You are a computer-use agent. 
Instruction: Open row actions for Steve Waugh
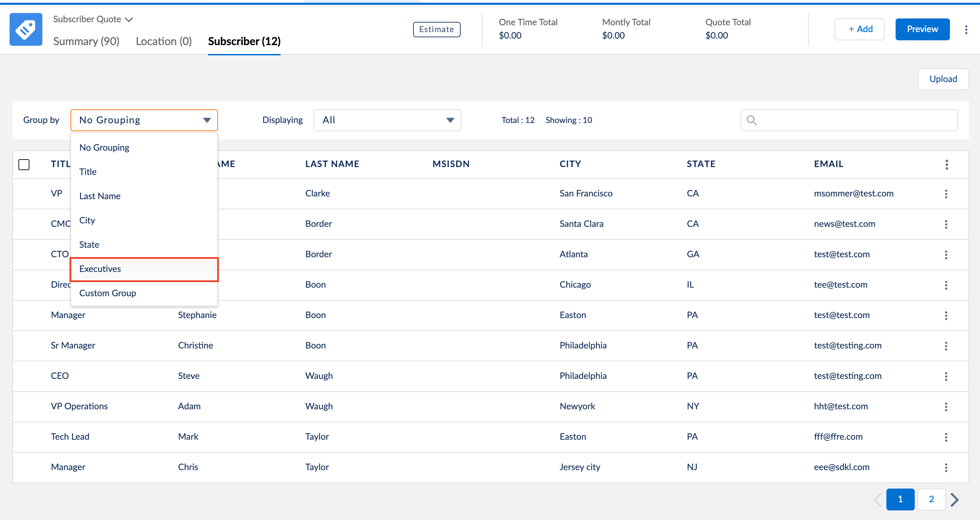coord(946,376)
